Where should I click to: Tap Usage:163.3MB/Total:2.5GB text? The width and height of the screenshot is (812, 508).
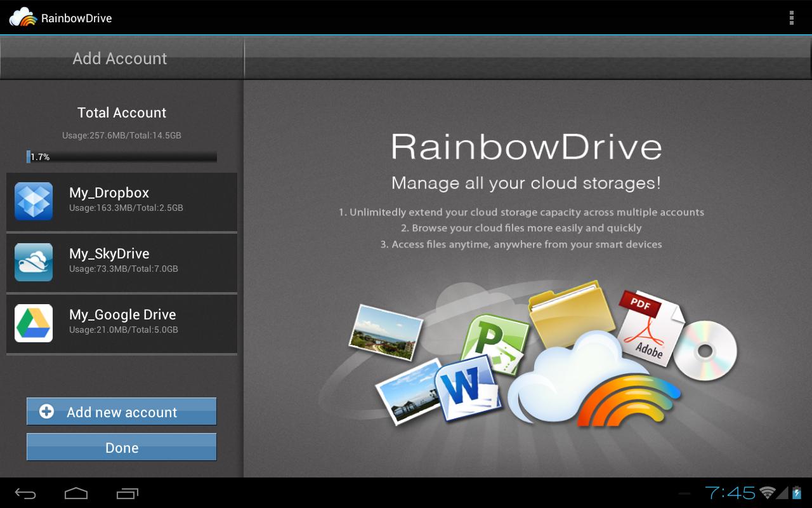coord(126,208)
